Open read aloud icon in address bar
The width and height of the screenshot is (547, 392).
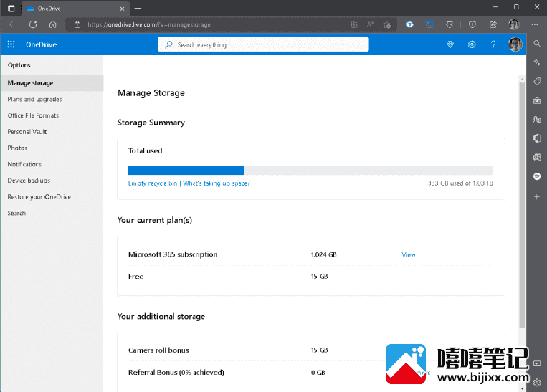[x=371, y=24]
